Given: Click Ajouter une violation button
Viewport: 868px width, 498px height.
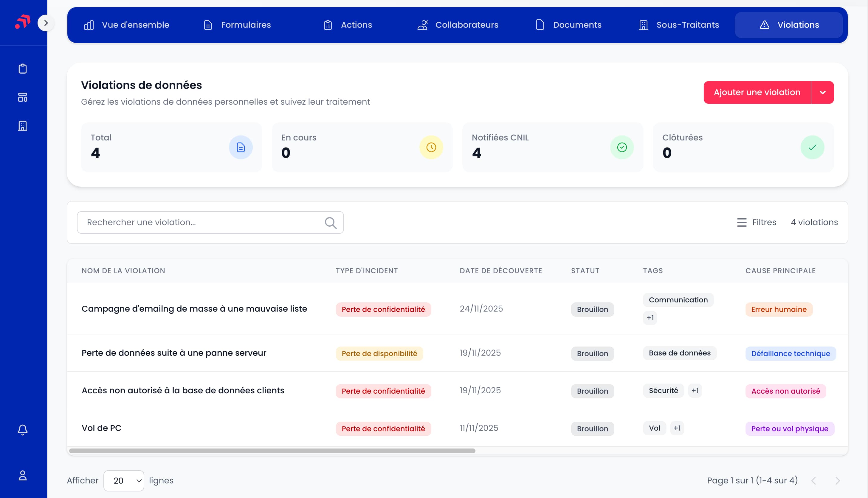Looking at the screenshot, I should click(x=757, y=92).
